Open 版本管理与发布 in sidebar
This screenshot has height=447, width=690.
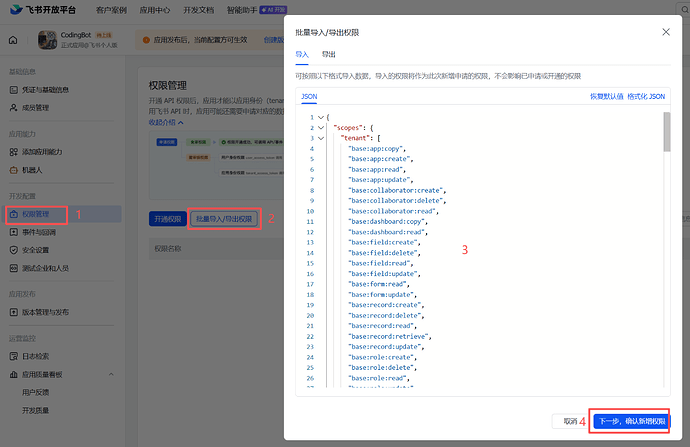(x=45, y=312)
